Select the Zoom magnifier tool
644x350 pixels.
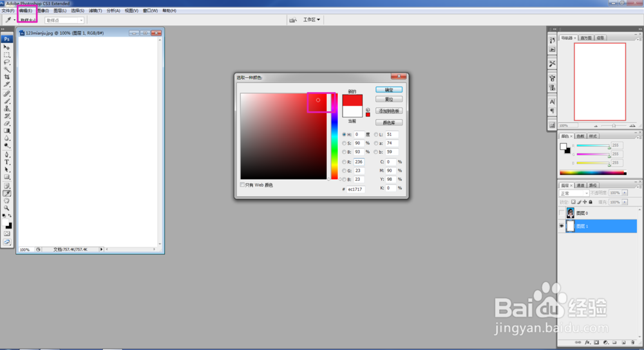pyautogui.click(x=7, y=208)
